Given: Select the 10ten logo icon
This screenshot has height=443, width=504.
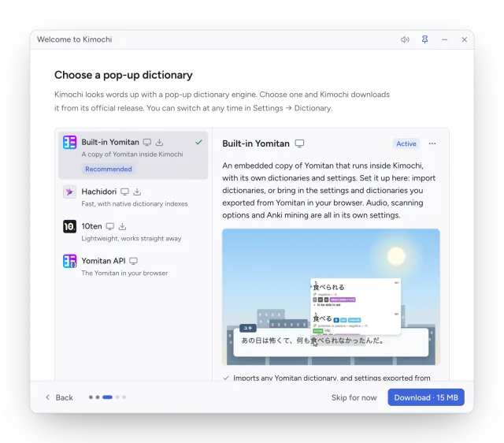Looking at the screenshot, I should pyautogui.click(x=69, y=226).
